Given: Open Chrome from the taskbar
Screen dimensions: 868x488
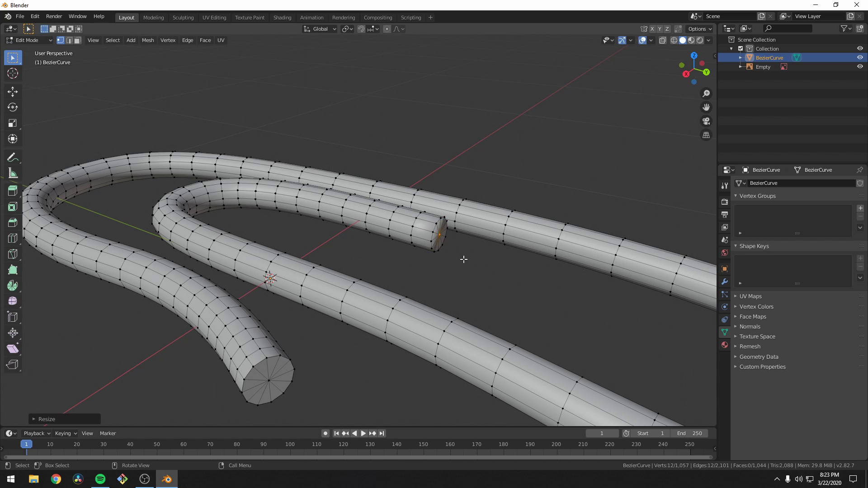Looking at the screenshot, I should point(56,479).
